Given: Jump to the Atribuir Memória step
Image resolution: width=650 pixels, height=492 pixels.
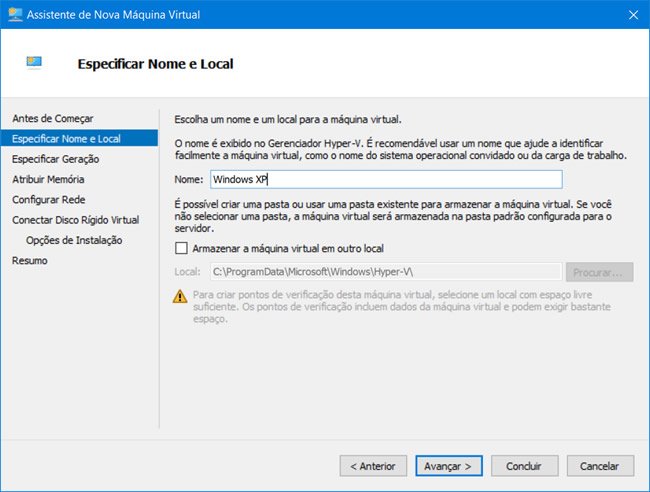Looking at the screenshot, I should (48, 179).
